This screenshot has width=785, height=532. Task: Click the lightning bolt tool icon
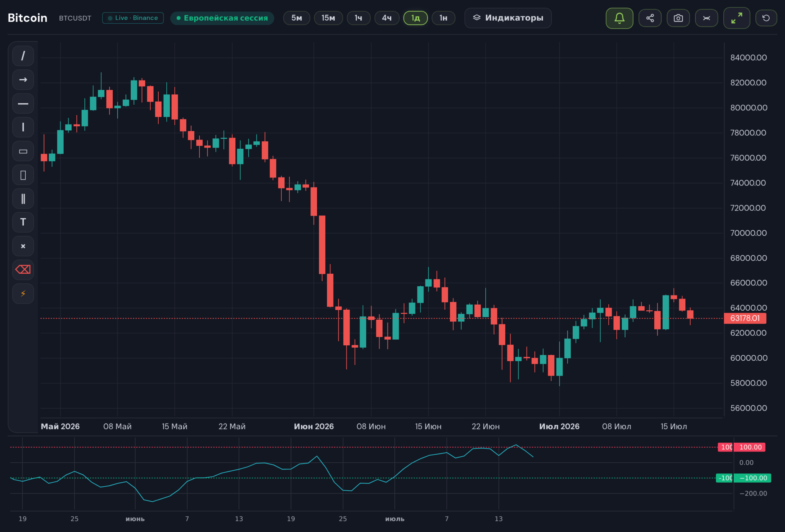pos(23,294)
